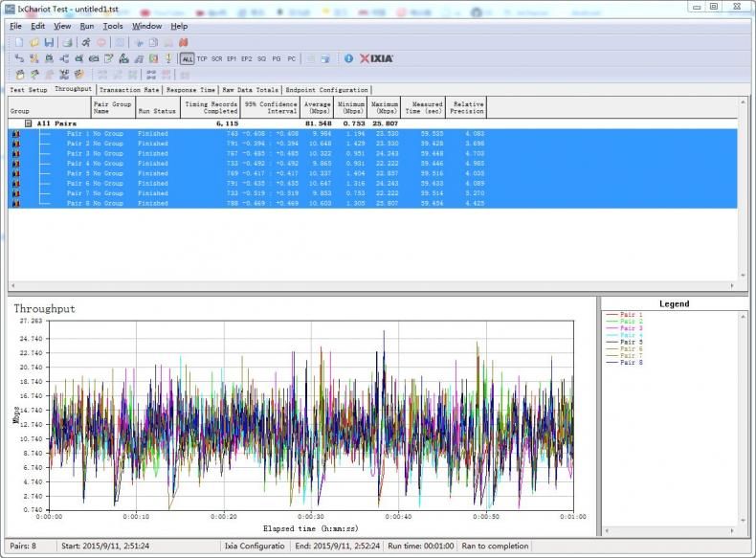Click the Open folder toolbar icon
This screenshot has height=558, width=756.
point(34,42)
